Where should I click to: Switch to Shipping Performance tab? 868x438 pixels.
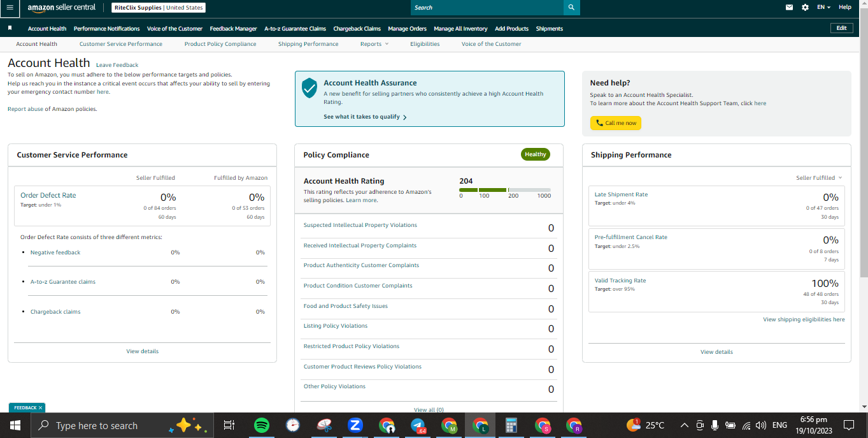pos(308,44)
